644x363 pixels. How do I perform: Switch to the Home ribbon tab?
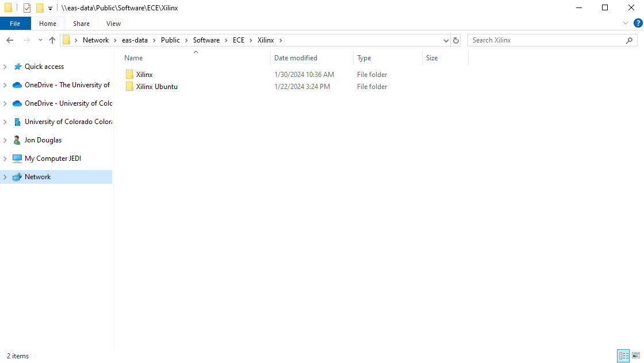click(48, 24)
